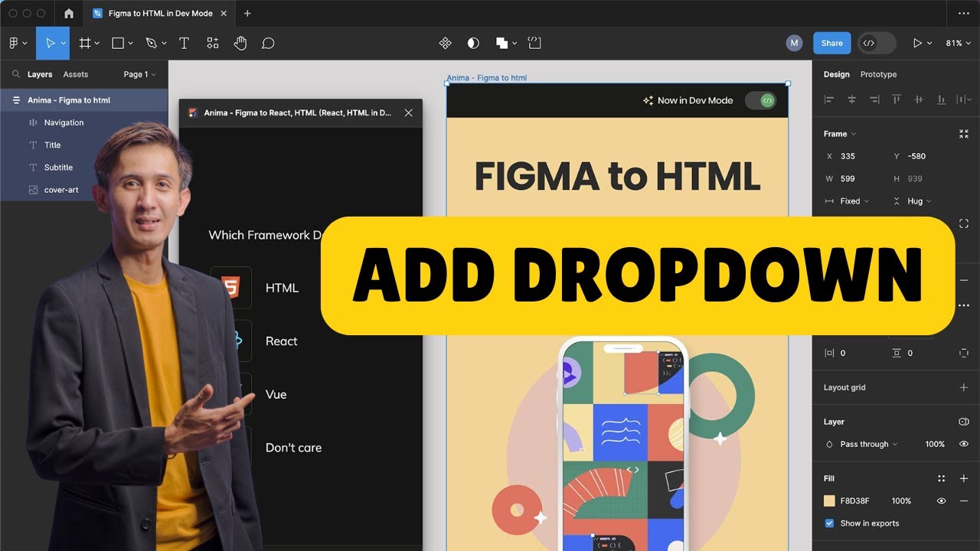Screen dimensions: 980x551
Task: Toggle the Now in Dev Mode switch on canvas
Action: (760, 100)
